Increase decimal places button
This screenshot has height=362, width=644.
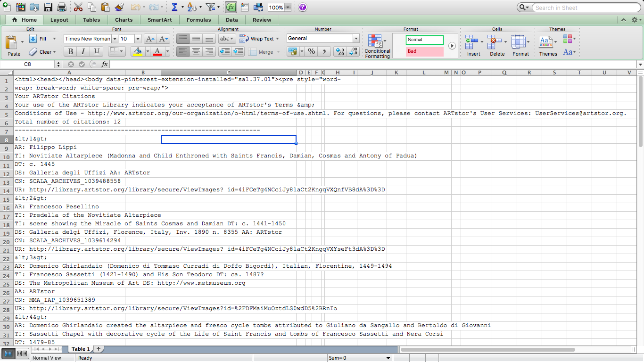[339, 51]
